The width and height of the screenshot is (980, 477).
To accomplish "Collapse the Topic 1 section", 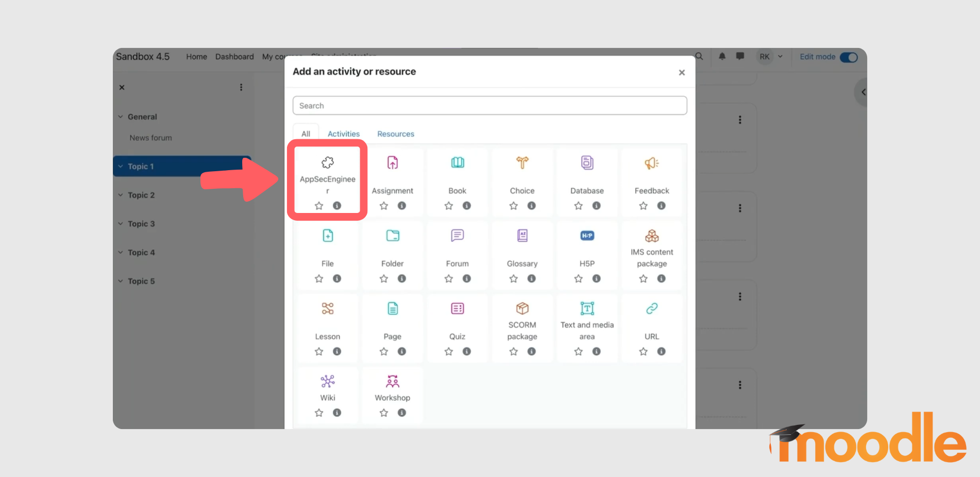I will [120, 166].
